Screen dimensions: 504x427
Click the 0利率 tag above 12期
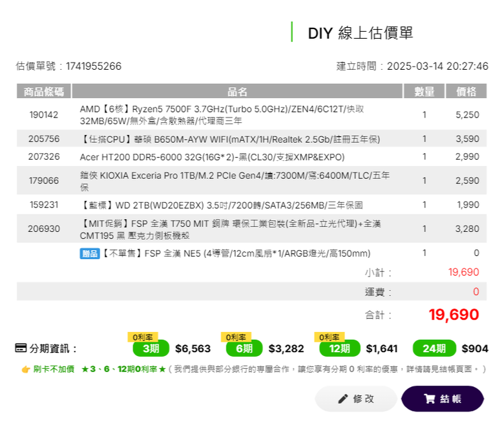pos(329,337)
